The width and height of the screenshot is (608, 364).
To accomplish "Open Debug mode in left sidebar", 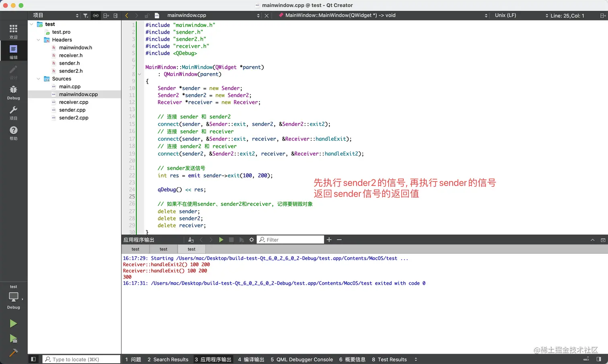I will point(14,93).
